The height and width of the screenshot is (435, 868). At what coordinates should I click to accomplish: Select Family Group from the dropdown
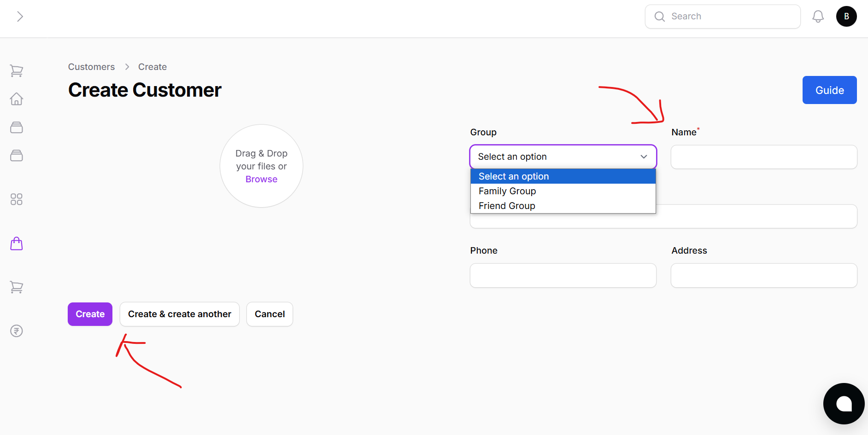click(x=507, y=191)
